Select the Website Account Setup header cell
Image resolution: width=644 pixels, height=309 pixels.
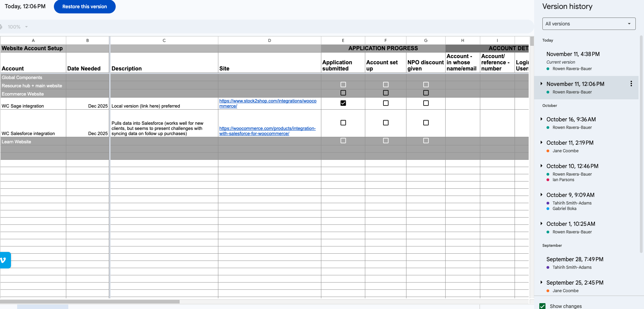point(33,48)
